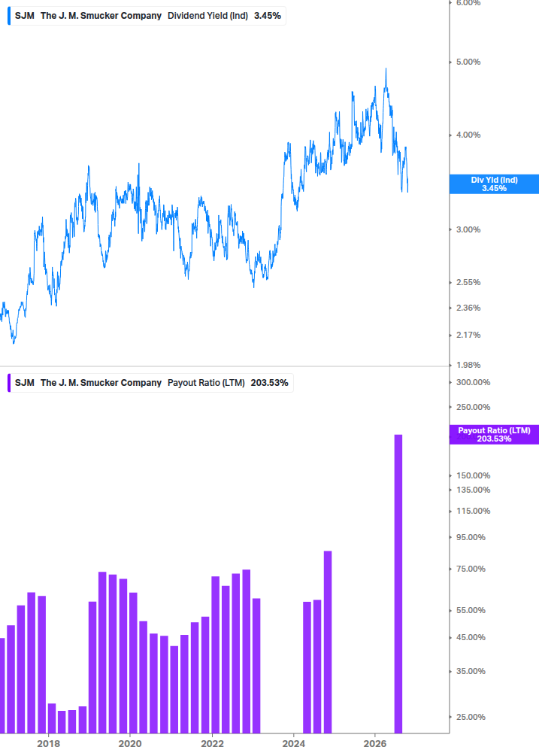Screen dimensions: 539x756
Task: Click the 2.55% tick on the yield axis
Action: coord(468,282)
